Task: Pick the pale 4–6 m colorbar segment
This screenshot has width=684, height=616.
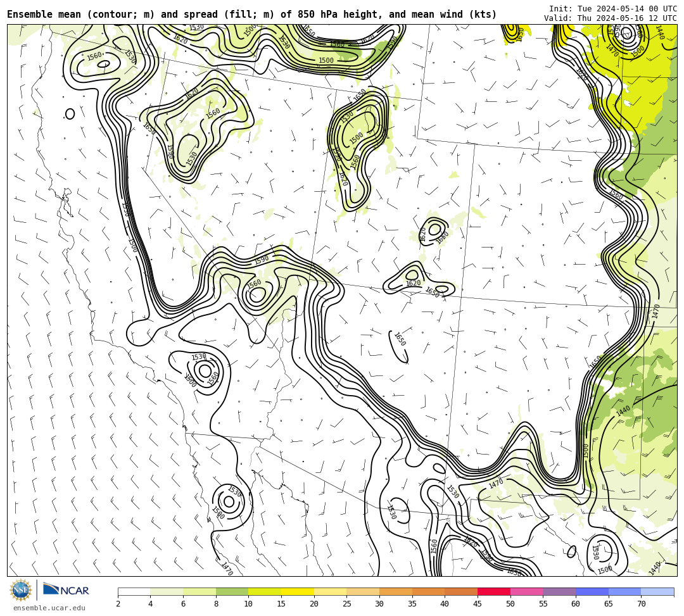Action: (167, 591)
